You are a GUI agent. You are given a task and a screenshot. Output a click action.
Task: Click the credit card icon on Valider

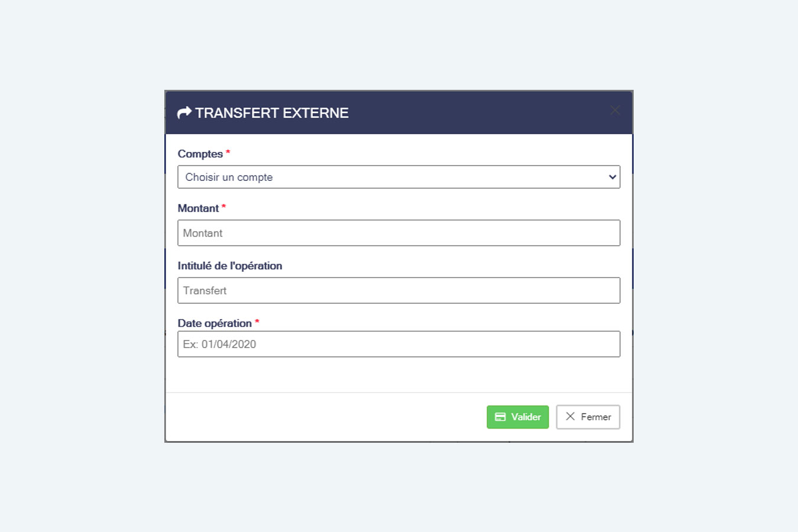500,417
